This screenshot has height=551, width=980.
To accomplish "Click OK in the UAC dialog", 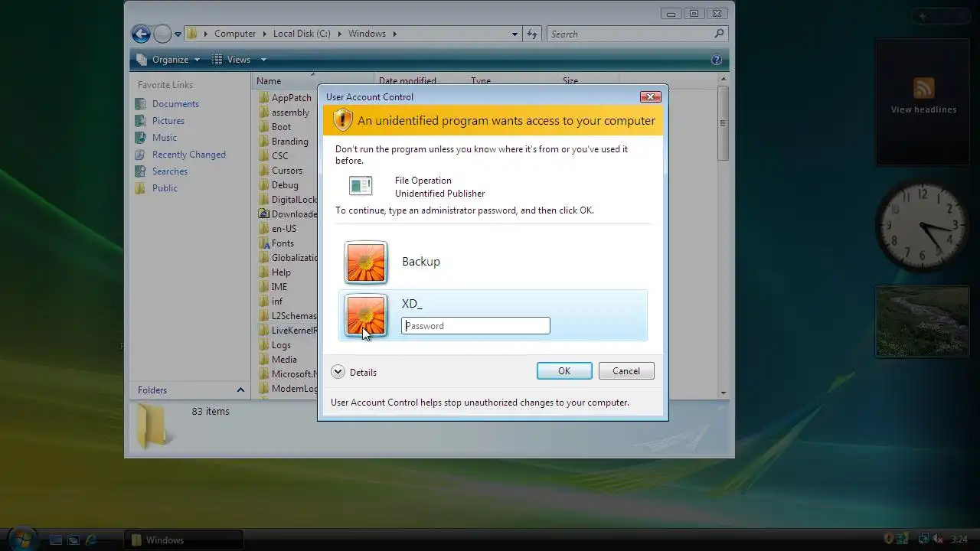I will pos(564,371).
